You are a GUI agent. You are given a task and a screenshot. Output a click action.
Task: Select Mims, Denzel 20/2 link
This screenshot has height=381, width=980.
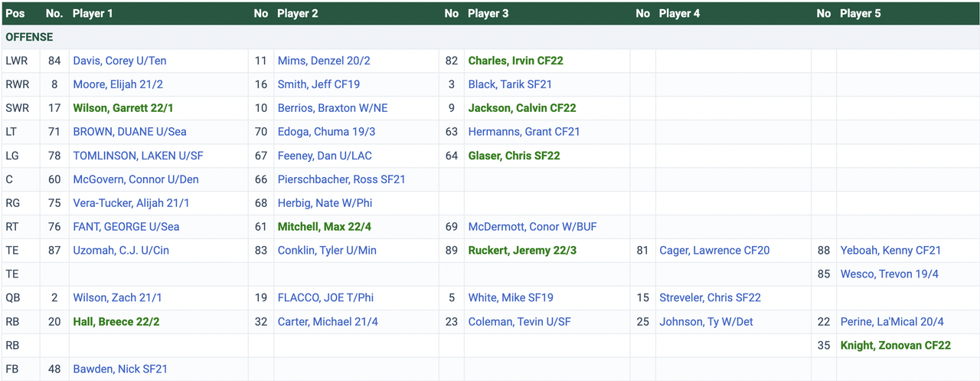(325, 61)
